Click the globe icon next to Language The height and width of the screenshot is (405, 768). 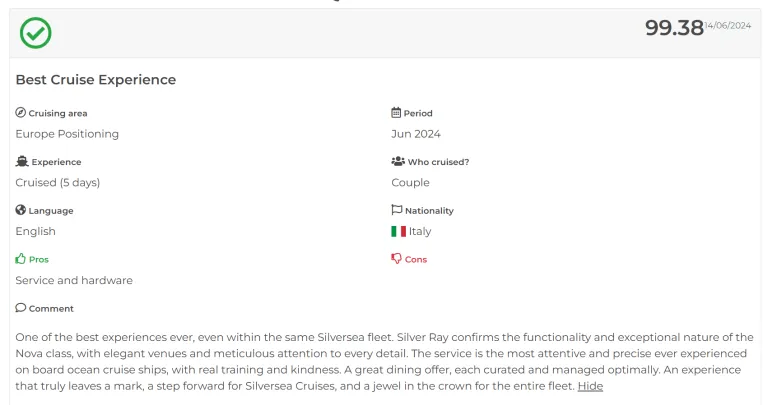(20, 210)
